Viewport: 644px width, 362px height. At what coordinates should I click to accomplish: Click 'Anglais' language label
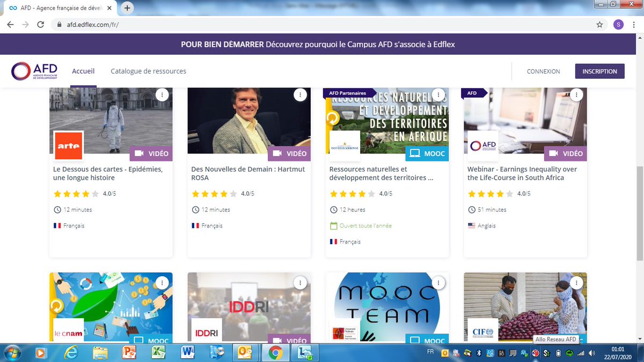coord(487,226)
